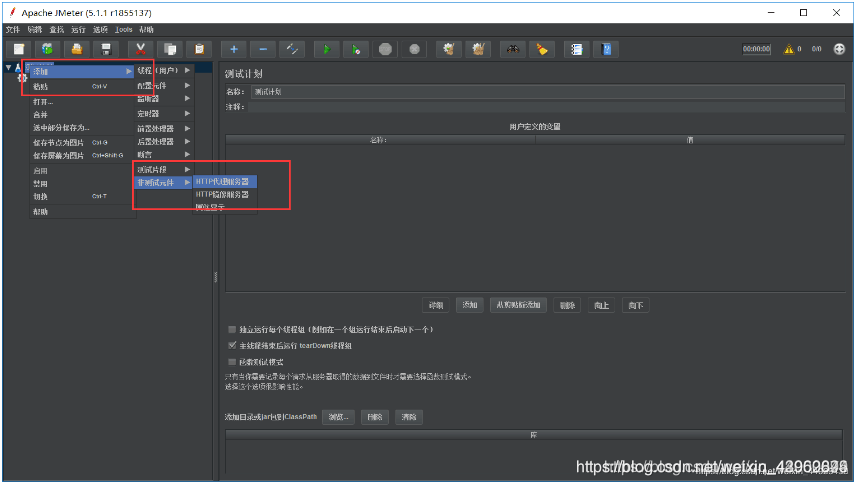Expand the 测试片段 submenu

click(x=164, y=170)
